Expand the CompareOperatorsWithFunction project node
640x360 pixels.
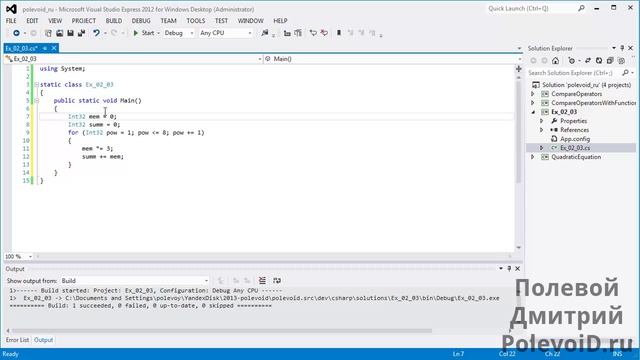point(533,103)
